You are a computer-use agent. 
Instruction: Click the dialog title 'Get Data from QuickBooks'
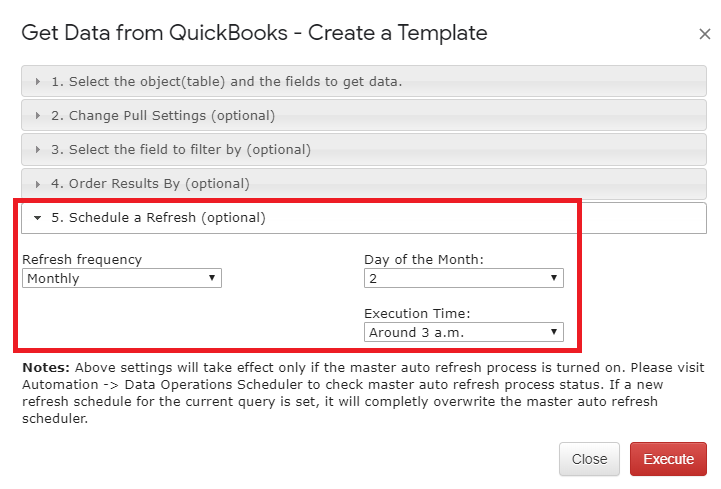click(x=154, y=33)
